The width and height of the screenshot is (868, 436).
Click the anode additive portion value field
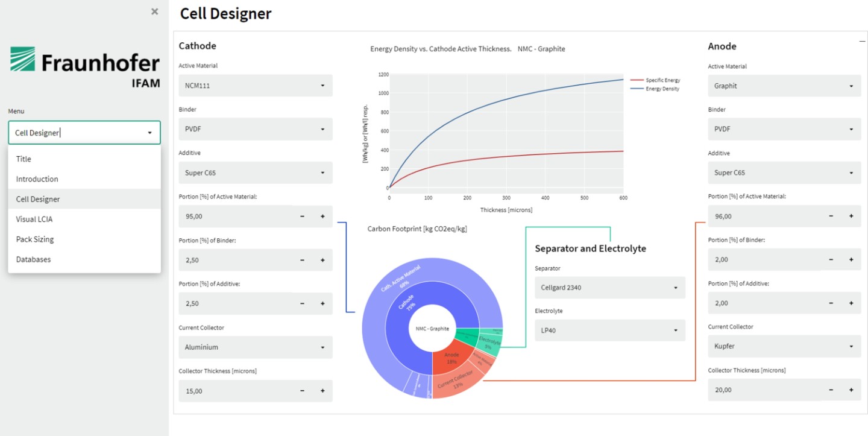tap(764, 303)
